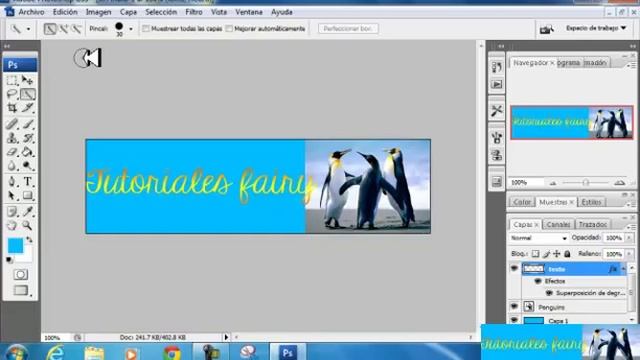
Task: Select the Path Selection tool
Action: pyautogui.click(x=12, y=196)
